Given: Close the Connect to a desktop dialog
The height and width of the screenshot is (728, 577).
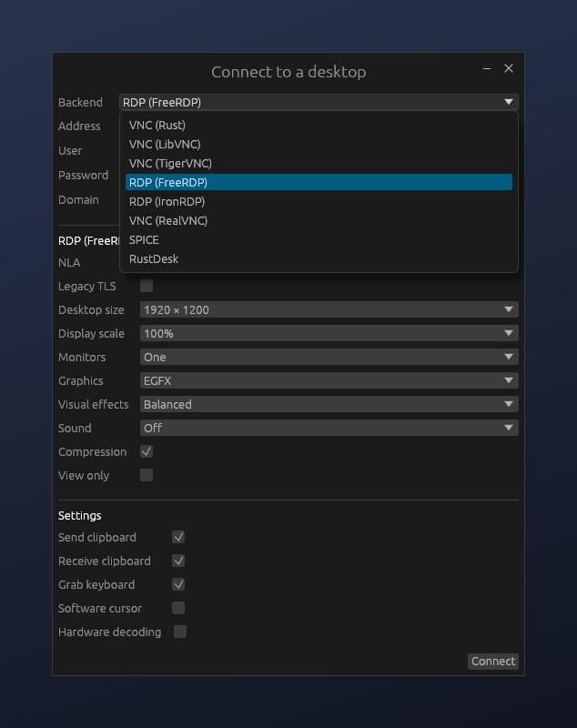Looking at the screenshot, I should tap(509, 69).
